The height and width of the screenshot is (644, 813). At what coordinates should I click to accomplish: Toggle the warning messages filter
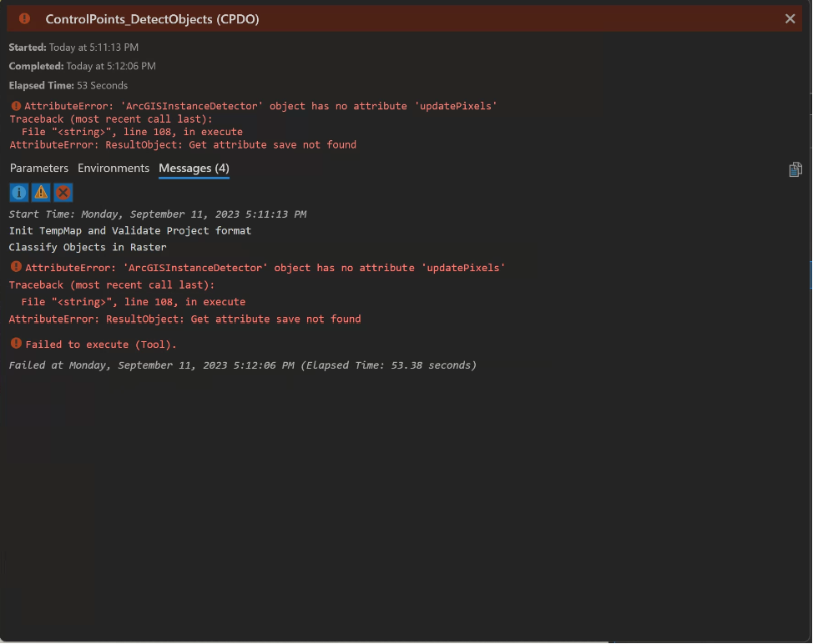[41, 193]
